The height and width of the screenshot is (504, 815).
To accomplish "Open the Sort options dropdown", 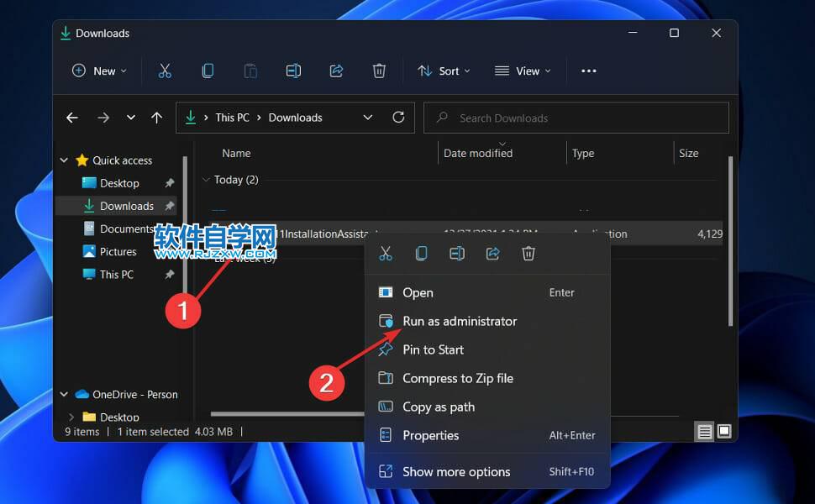I will click(x=444, y=71).
